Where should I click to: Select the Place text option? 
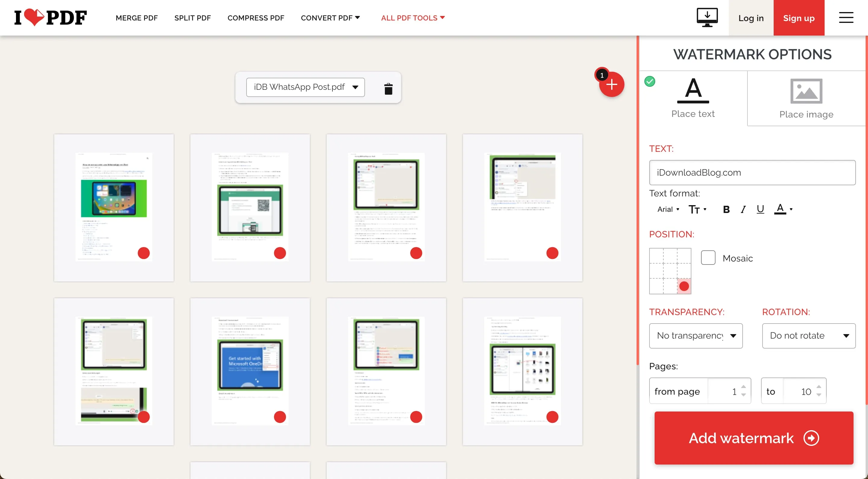(693, 98)
